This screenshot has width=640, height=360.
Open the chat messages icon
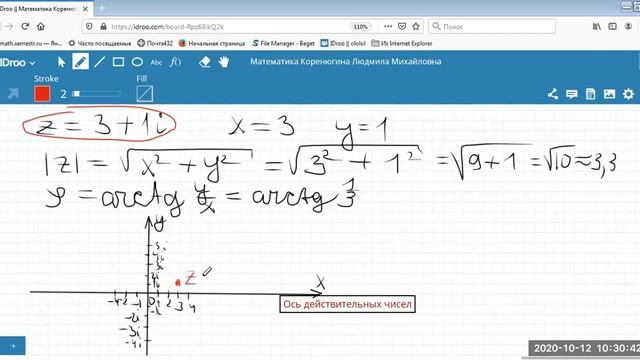coord(571,94)
